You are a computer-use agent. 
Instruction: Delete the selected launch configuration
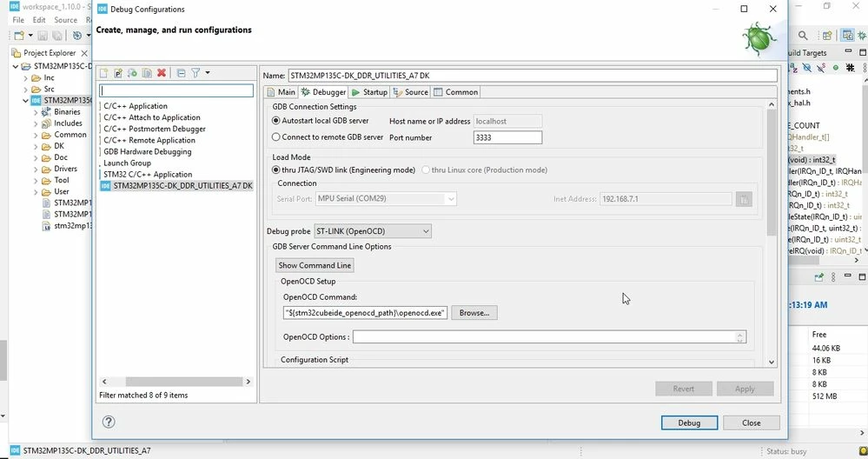click(x=162, y=73)
